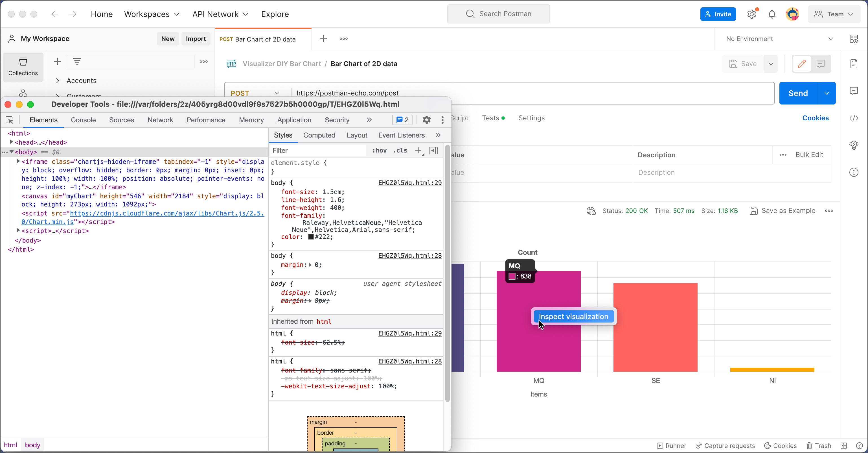The height and width of the screenshot is (453, 868).
Task: Click the DevTools element picker icon
Action: pos(9,120)
